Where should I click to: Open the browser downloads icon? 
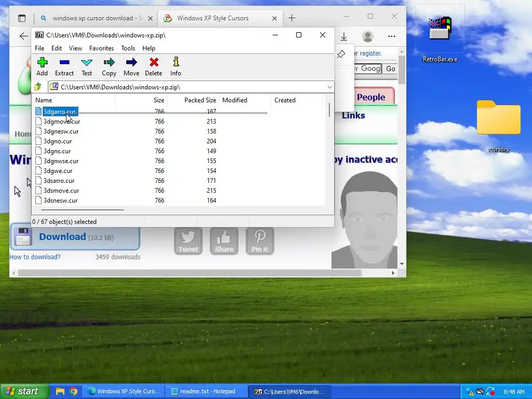[x=344, y=36]
